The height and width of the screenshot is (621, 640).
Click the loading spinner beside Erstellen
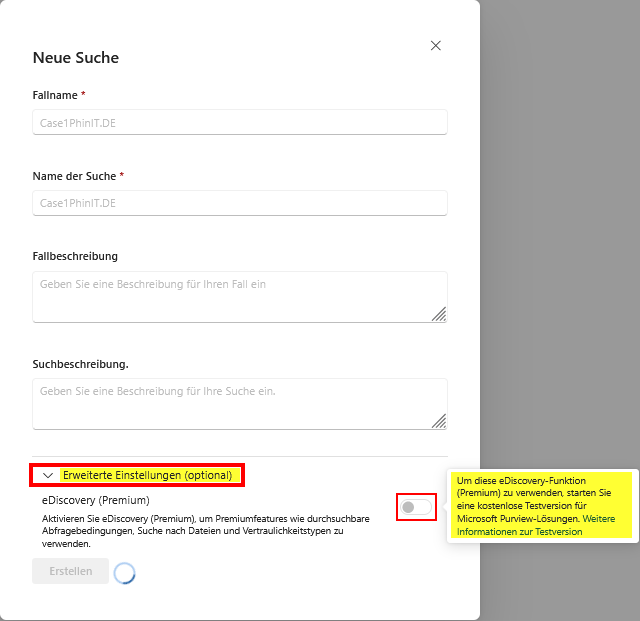(x=124, y=573)
